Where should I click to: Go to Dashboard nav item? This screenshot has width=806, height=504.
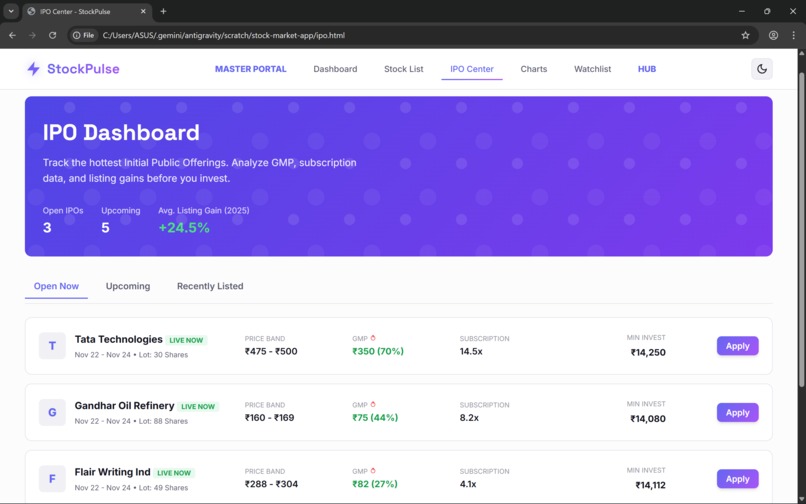click(335, 69)
